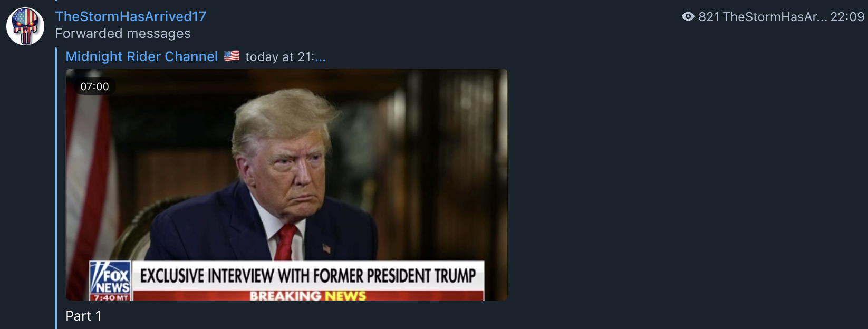Click the eye views icon
This screenshot has height=329, width=868.
coord(688,17)
